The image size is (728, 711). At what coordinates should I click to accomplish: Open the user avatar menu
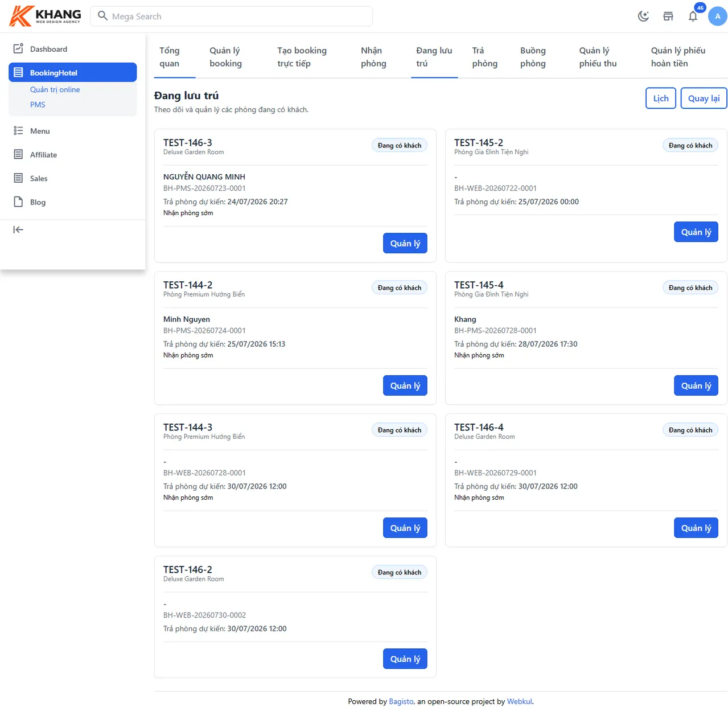[x=718, y=17]
